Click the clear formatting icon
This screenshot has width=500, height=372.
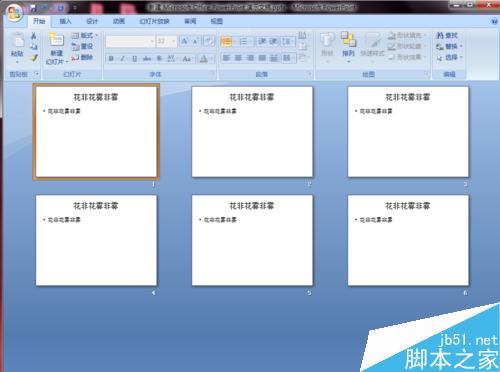(x=209, y=41)
